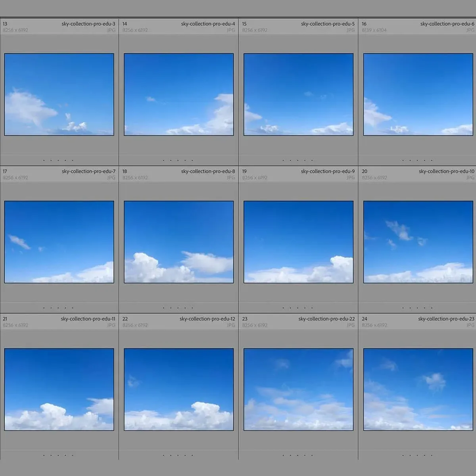The image size is (476, 476).
Task: Select the sky-collection-pro-edu-11 image
Action: click(x=59, y=390)
